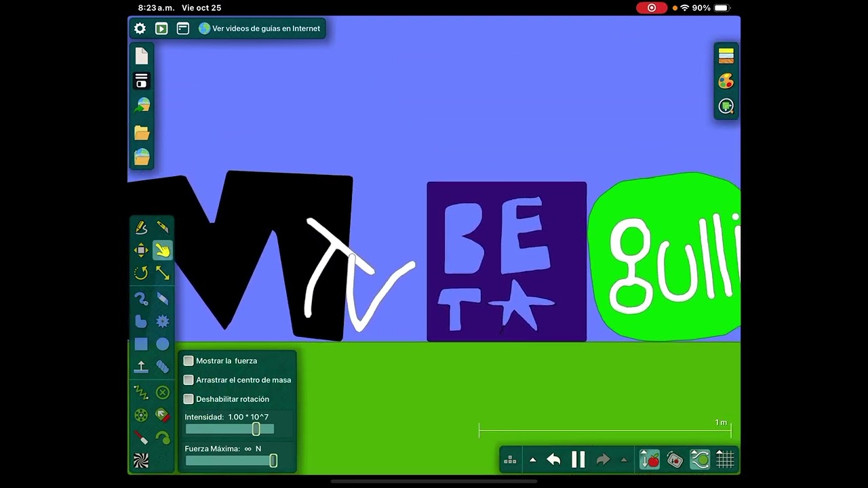Viewport: 868px width, 488px height.
Task: Select the Circle tool
Action: pos(163,344)
